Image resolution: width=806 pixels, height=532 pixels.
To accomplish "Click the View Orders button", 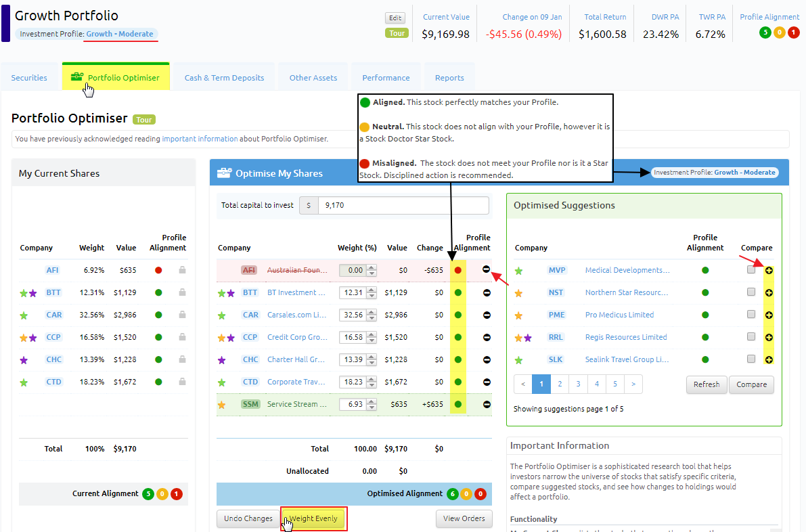I will 464,518.
